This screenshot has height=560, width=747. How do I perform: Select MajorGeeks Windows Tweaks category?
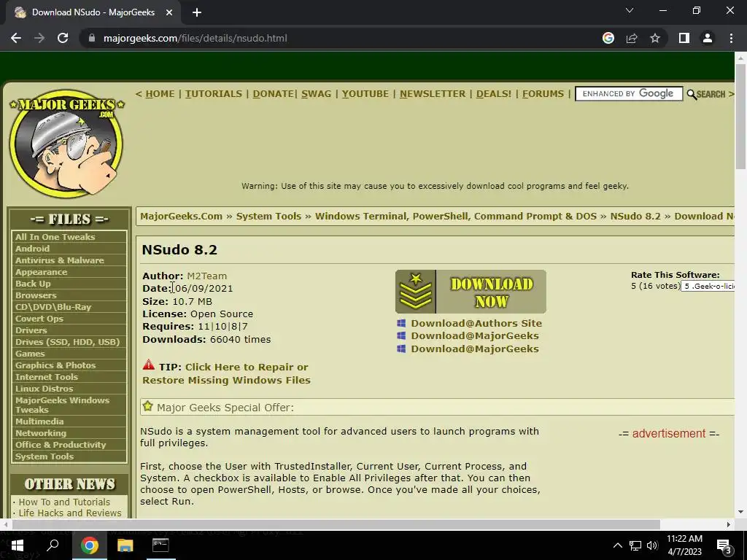tap(63, 405)
